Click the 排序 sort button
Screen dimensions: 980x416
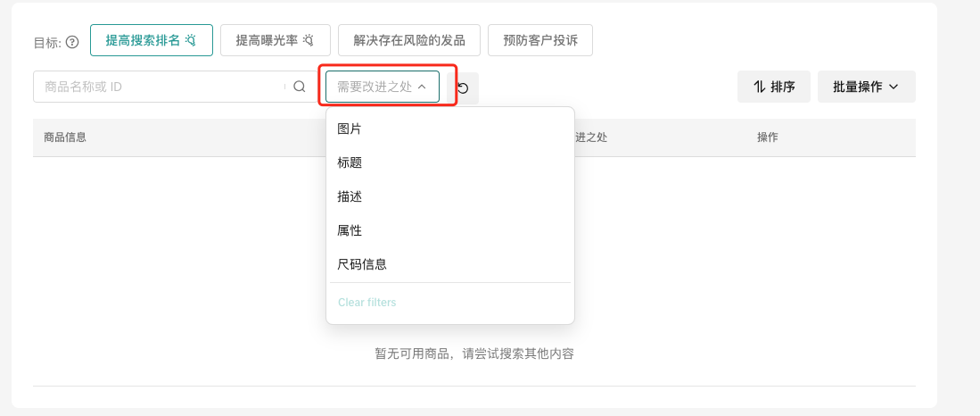point(773,87)
